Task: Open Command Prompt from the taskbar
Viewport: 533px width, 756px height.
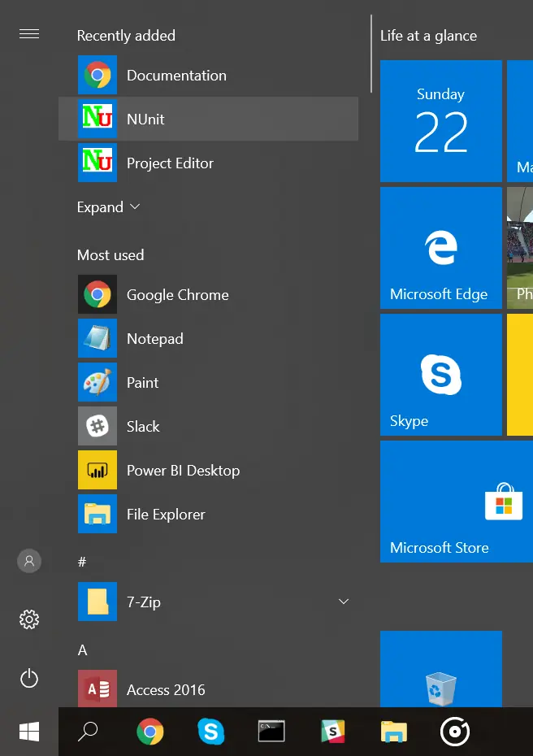Action: pyautogui.click(x=271, y=732)
